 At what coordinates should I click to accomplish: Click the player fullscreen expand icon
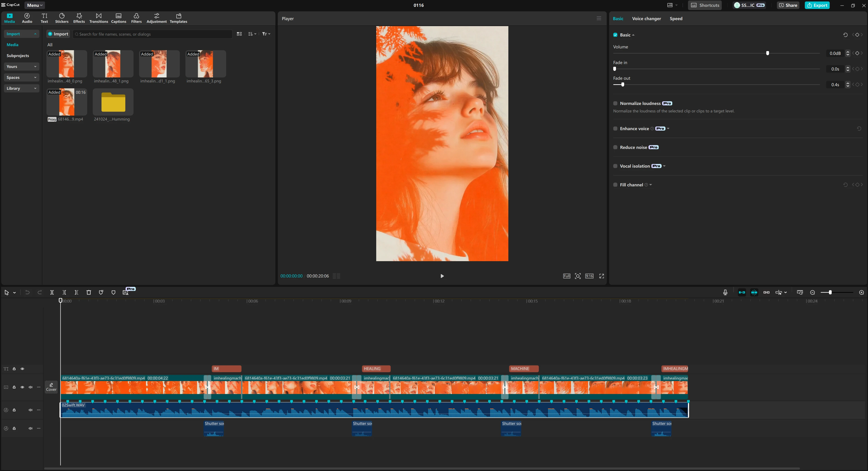(x=601, y=276)
